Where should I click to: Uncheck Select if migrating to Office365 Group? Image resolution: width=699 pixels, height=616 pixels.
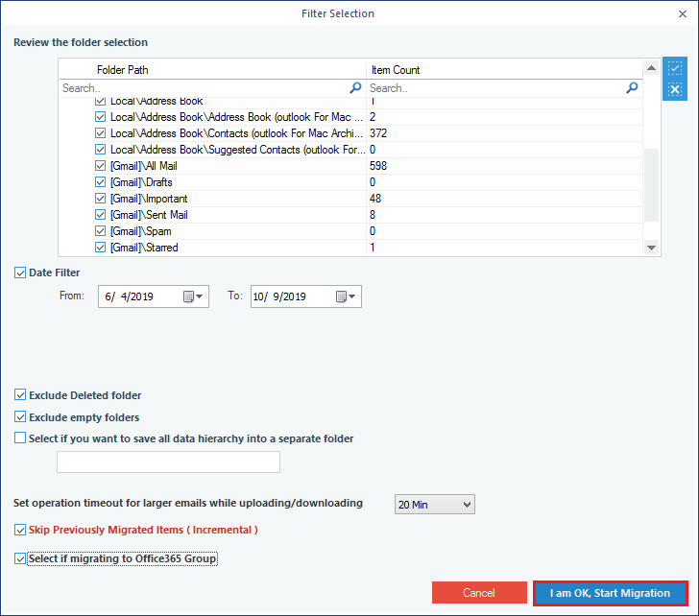coord(21,558)
